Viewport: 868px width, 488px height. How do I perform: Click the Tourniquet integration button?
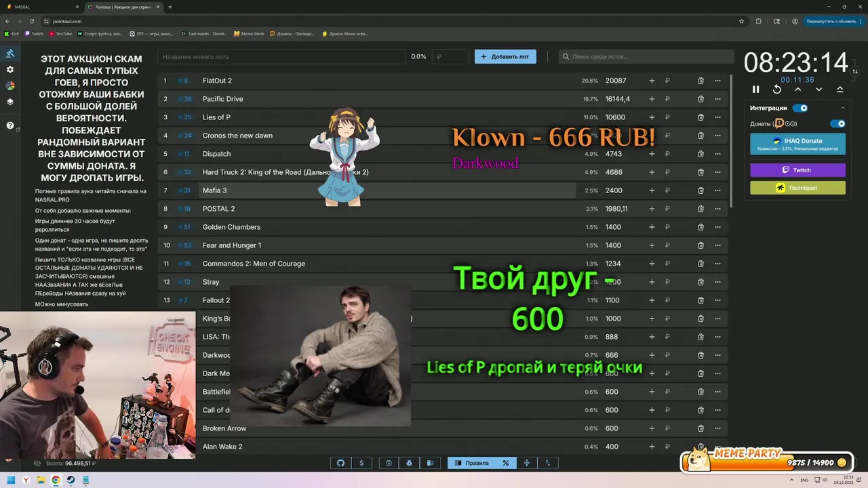pos(797,188)
